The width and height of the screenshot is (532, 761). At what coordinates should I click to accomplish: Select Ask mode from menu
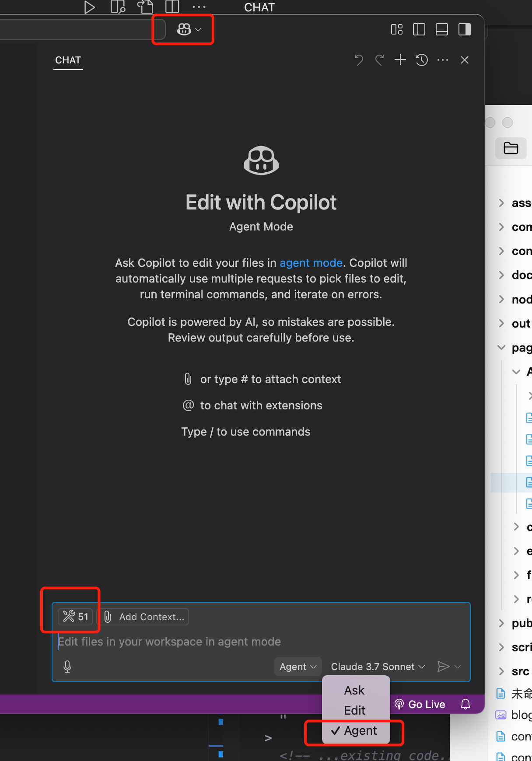point(354,690)
